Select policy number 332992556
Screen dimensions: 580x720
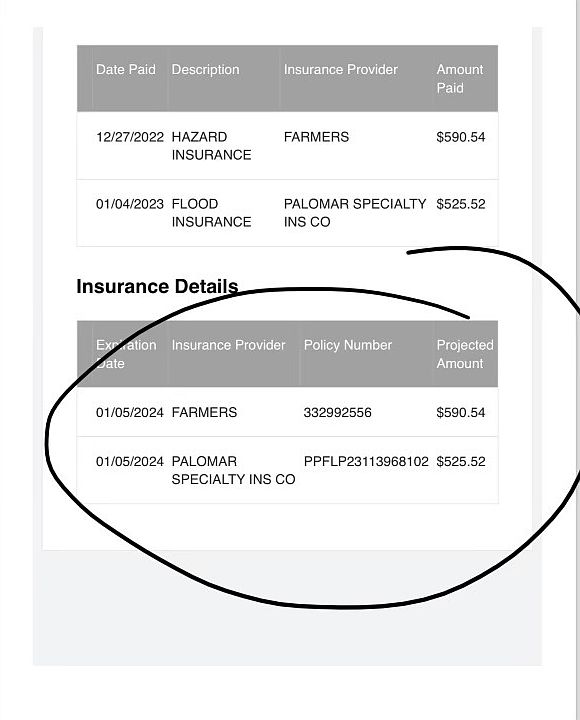coord(338,412)
